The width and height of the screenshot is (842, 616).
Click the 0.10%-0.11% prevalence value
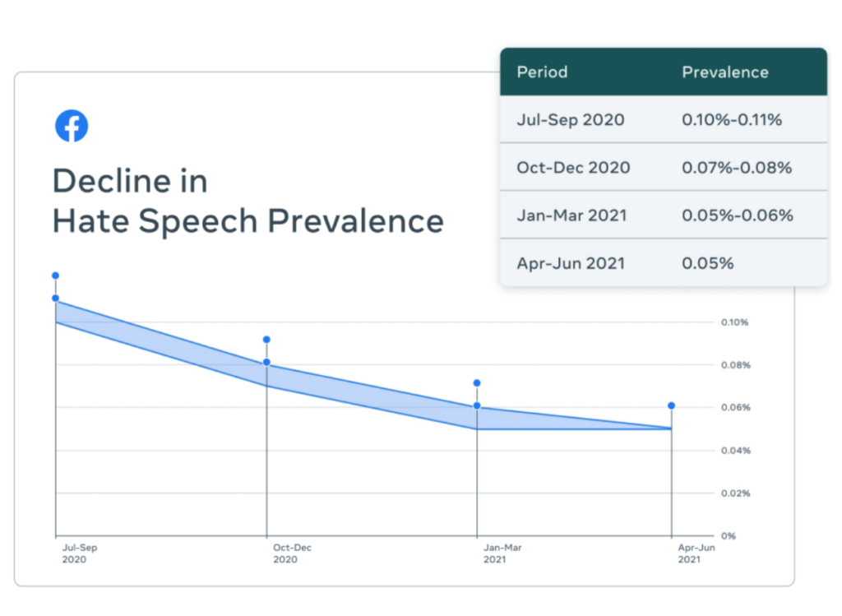pyautogui.click(x=731, y=120)
